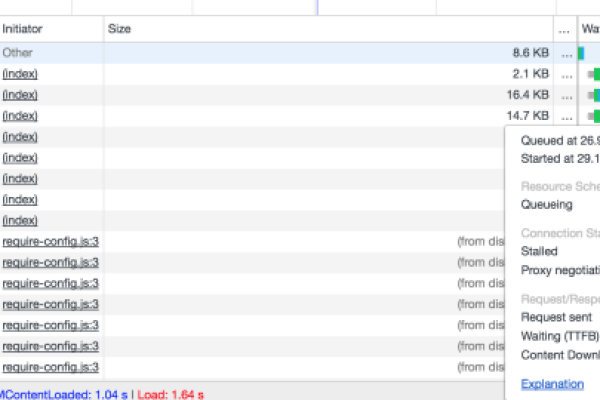The height and width of the screenshot is (400, 600).
Task: Open the bottommost require-config.js:3 initiator link
Action: pyautogui.click(x=50, y=367)
